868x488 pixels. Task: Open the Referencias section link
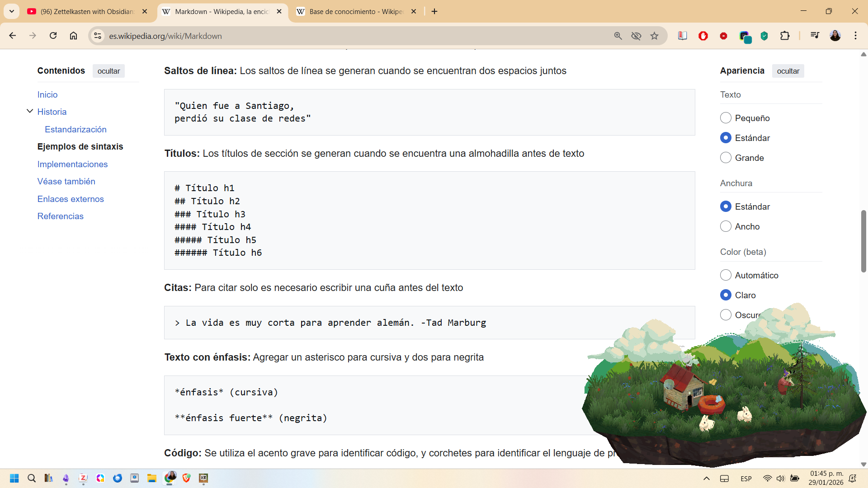click(x=60, y=216)
